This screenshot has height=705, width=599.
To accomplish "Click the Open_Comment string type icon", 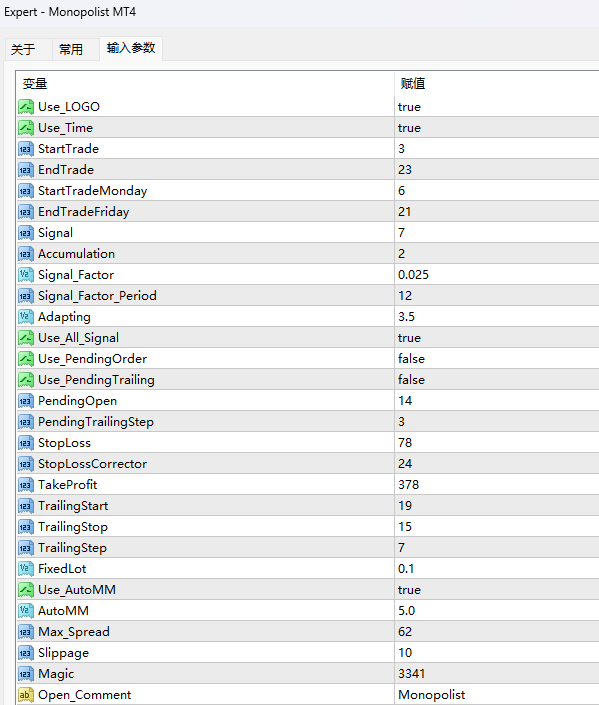I will point(26,695).
